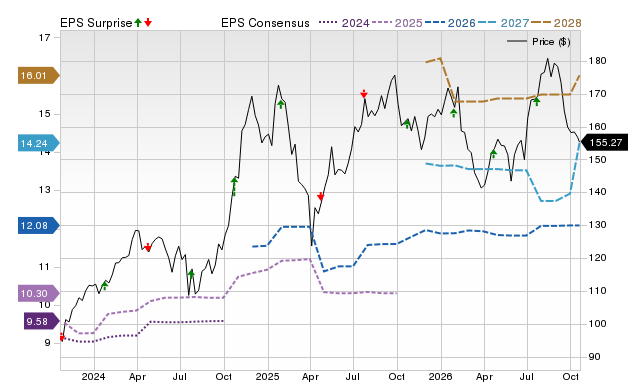Click the EPS Consensus legend label
The height and width of the screenshot is (382, 640).
click(x=265, y=23)
